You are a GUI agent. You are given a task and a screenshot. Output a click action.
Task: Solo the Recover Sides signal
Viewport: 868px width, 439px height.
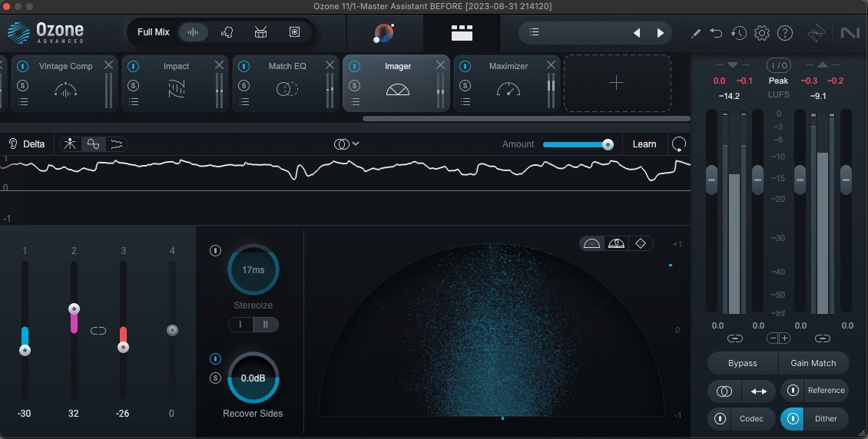[215, 378]
